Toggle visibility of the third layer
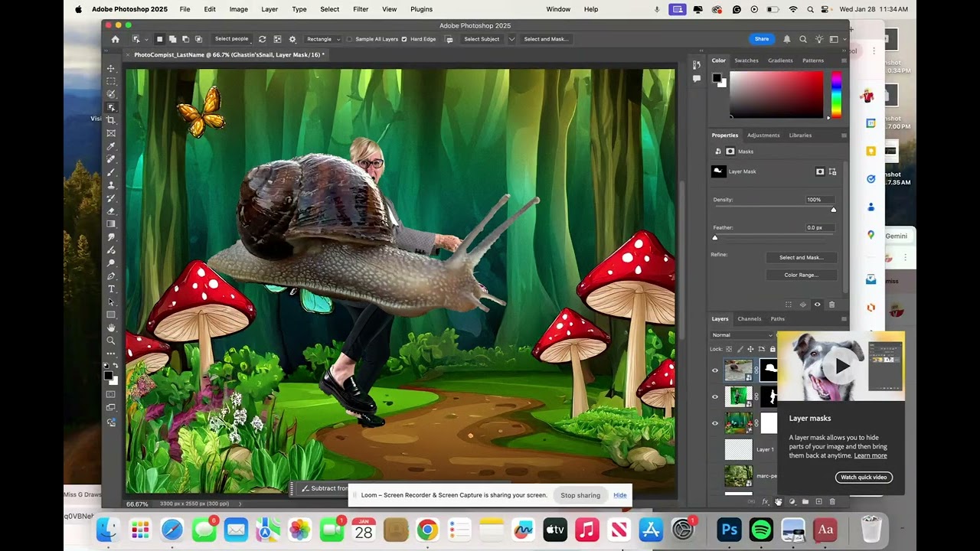The width and height of the screenshot is (980, 551). [715, 422]
